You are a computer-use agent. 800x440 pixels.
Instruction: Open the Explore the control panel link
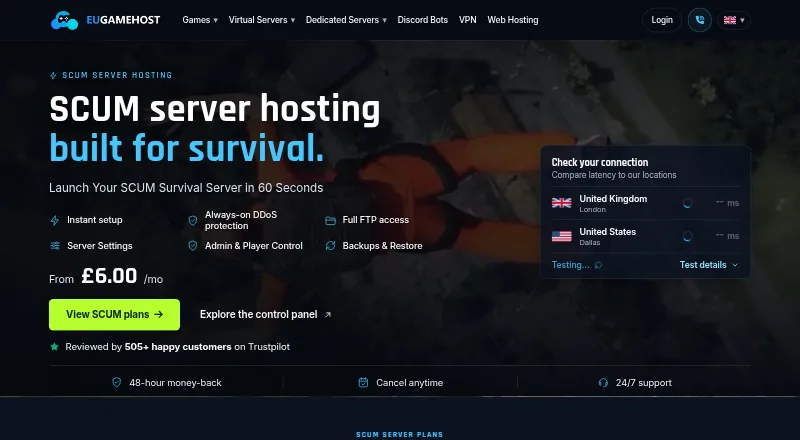tap(265, 314)
